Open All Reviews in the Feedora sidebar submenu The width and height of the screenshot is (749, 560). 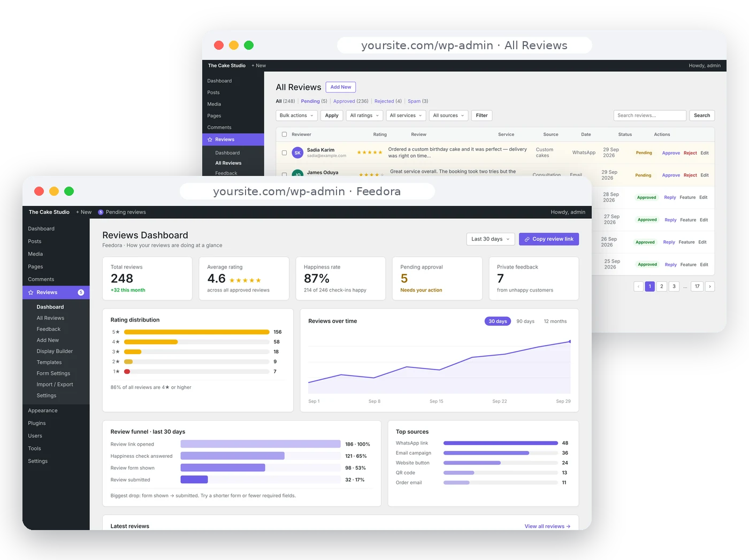(50, 318)
